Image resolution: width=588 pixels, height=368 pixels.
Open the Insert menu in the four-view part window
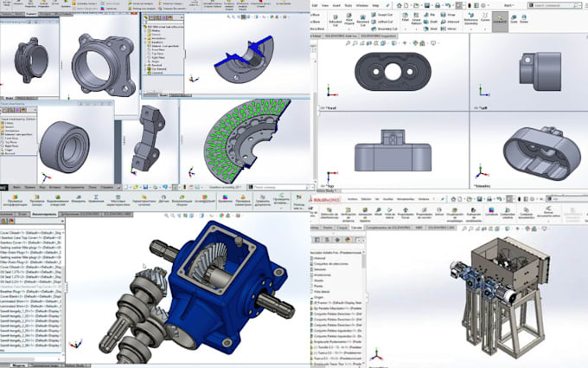click(x=336, y=6)
